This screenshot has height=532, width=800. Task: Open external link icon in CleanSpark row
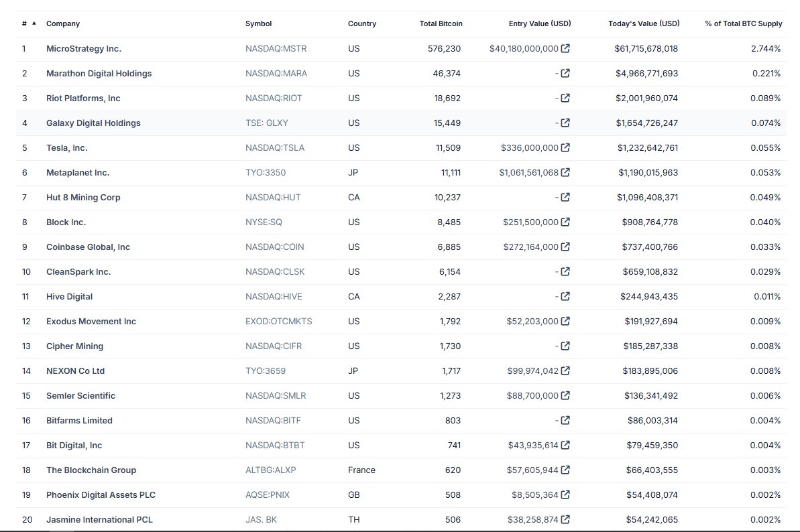point(565,271)
